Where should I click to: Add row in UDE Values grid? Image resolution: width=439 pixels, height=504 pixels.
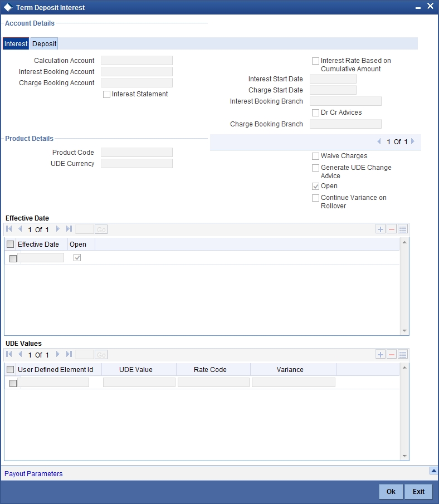point(381,355)
